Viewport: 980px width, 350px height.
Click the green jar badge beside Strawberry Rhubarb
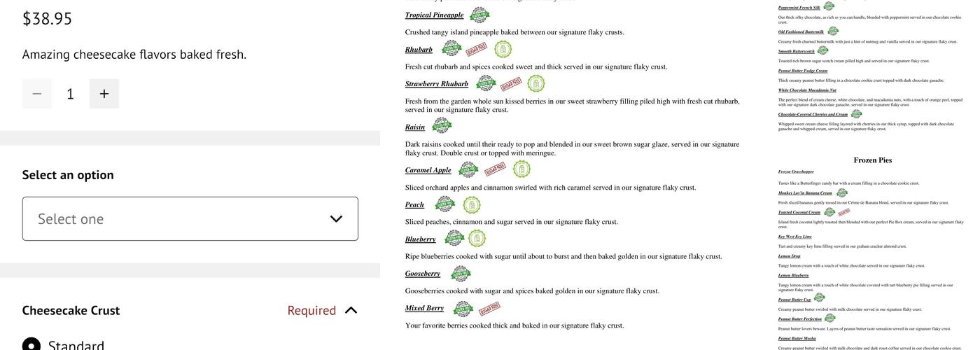(x=536, y=84)
